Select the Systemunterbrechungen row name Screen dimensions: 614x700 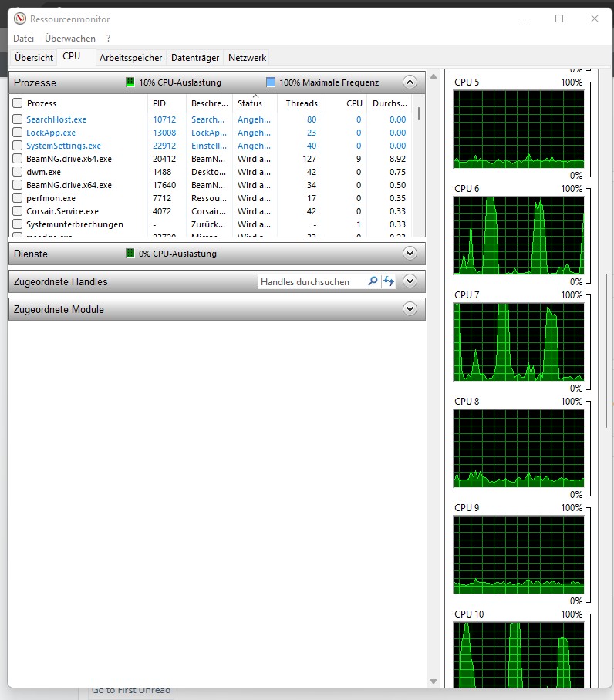click(75, 224)
